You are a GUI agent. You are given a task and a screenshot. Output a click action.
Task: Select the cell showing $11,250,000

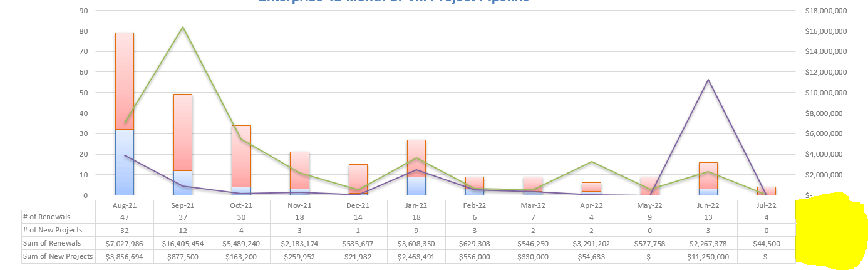(708, 256)
